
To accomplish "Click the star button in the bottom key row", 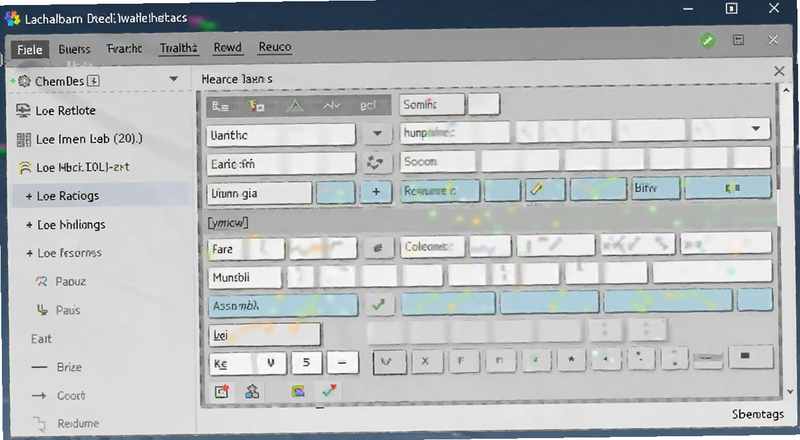I will 571,360.
